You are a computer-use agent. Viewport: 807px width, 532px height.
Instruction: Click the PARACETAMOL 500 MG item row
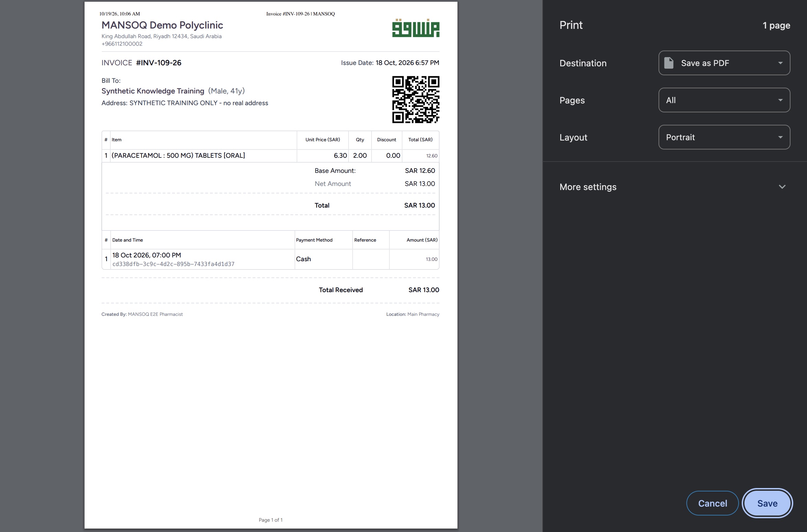pos(270,156)
